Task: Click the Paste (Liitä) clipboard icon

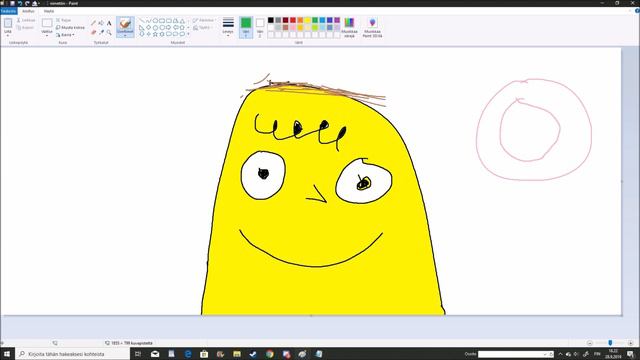Action: click(8, 23)
